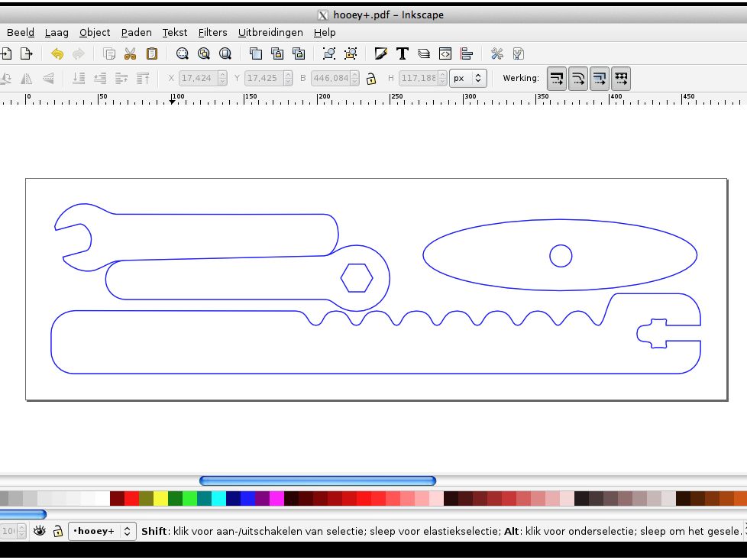
Task: Toggle move gradients with object option
Action: tap(600, 79)
